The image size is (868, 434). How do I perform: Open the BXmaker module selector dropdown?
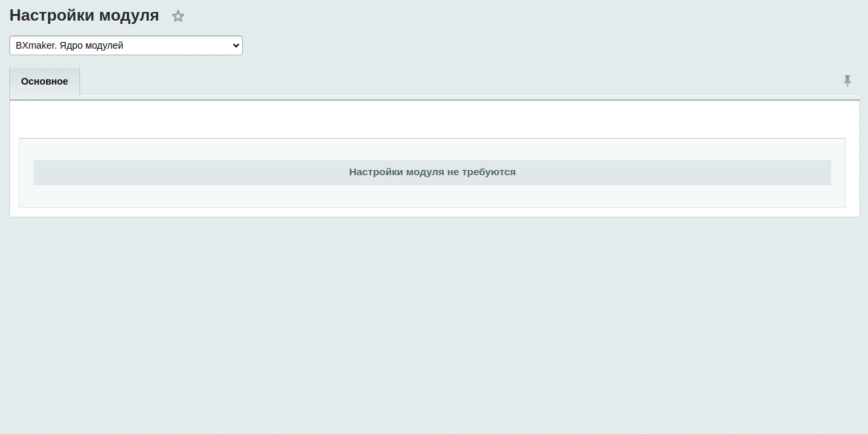click(125, 45)
